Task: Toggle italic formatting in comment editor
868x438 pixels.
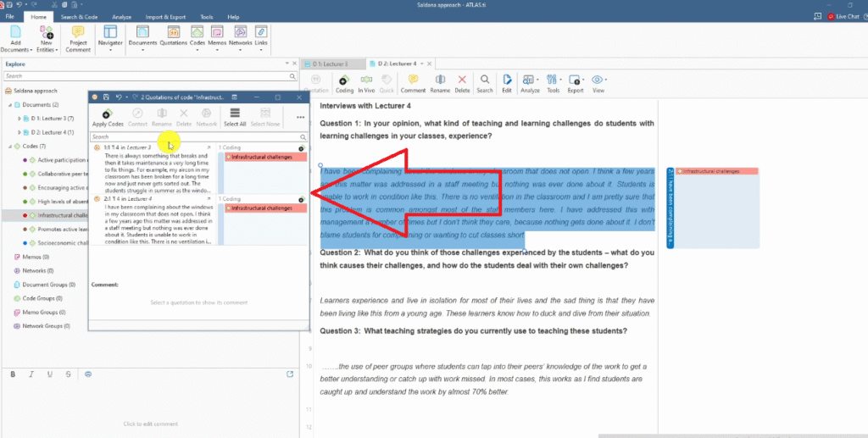Action: click(31, 374)
